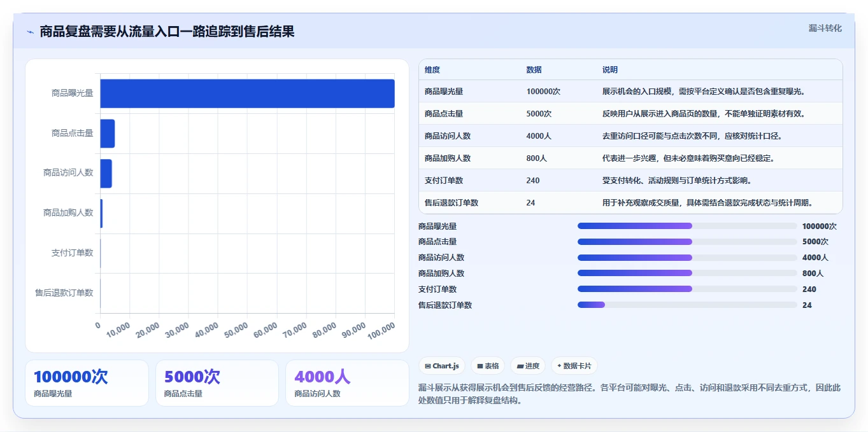Click the footer paragraph starting 漏斗展示
Viewport: 868px width, 432px height.
point(630,394)
